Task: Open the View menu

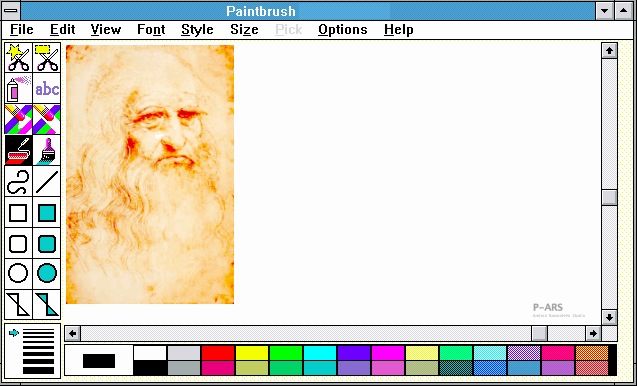Action: [x=106, y=30]
